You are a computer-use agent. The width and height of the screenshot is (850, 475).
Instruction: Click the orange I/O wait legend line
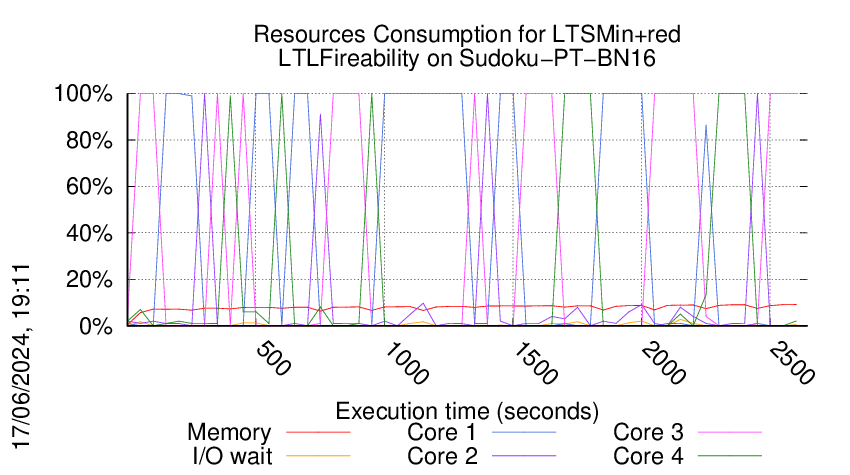click(318, 456)
